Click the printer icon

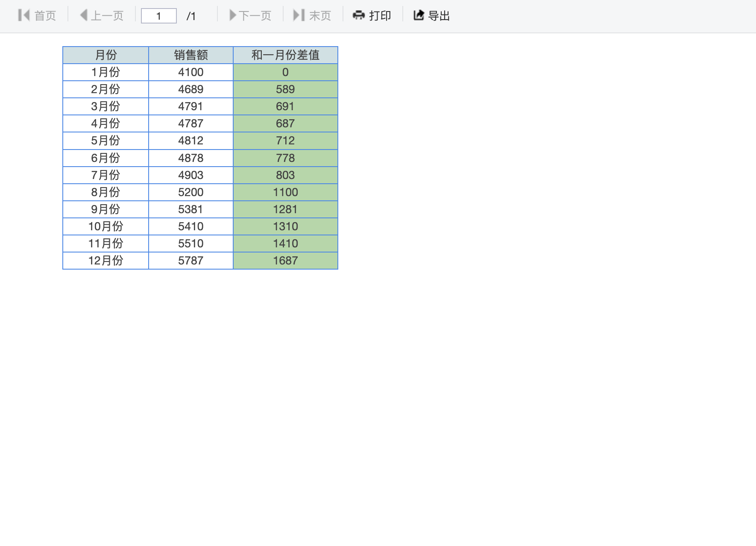coord(358,15)
